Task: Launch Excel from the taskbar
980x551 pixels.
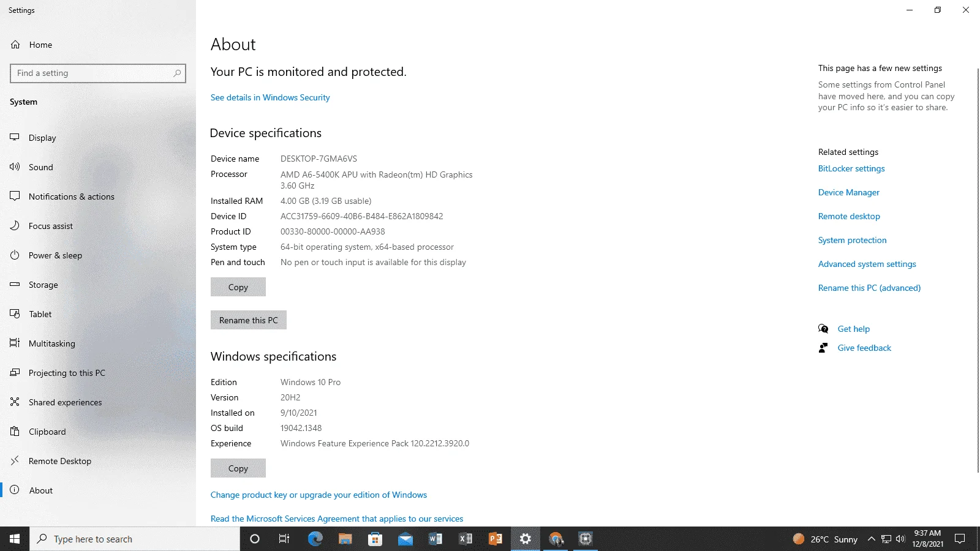Action: (466, 539)
